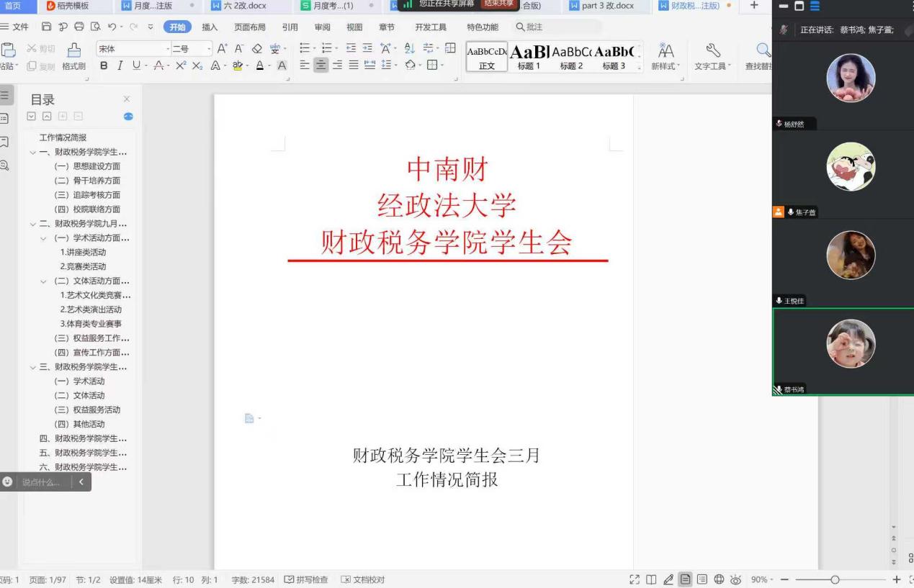Open the 插入 (Insert) ribbon tab
This screenshot has height=588, width=914.
click(x=210, y=27)
